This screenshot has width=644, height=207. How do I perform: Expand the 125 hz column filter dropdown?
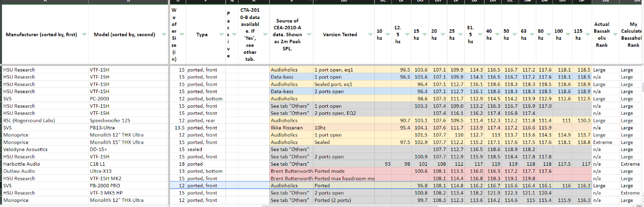(x=588, y=35)
